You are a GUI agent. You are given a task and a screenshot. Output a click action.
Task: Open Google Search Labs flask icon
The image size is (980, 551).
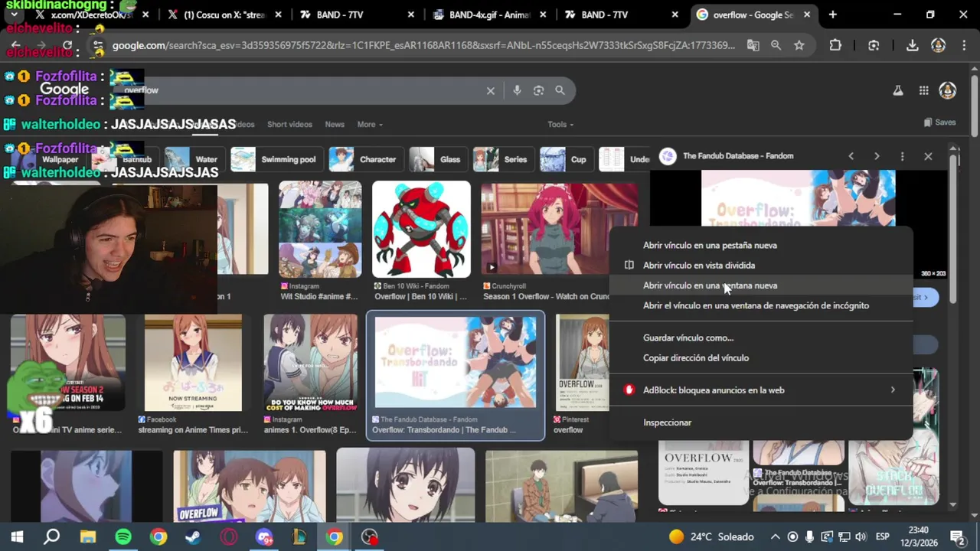click(x=897, y=90)
